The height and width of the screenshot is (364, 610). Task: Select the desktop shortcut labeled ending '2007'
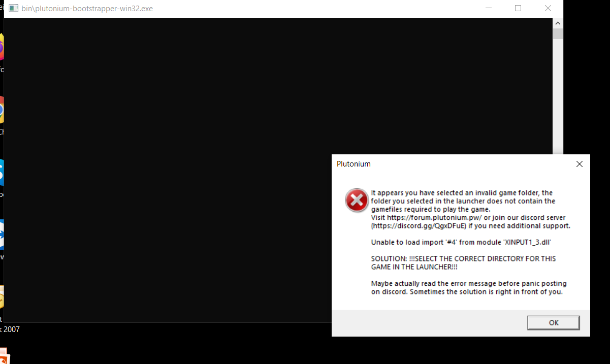10,329
